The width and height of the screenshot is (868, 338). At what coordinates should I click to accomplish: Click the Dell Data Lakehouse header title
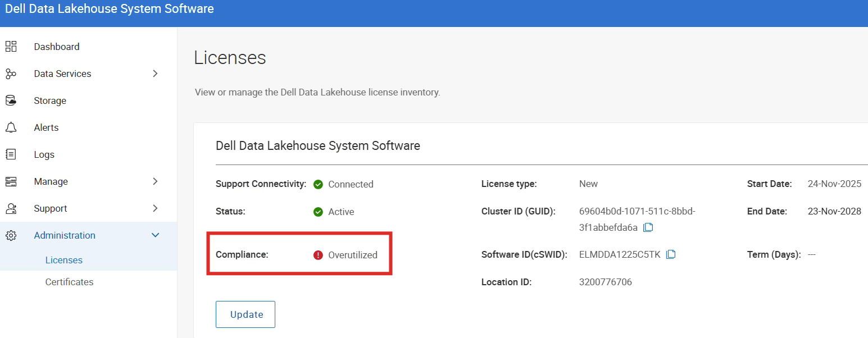[x=110, y=9]
